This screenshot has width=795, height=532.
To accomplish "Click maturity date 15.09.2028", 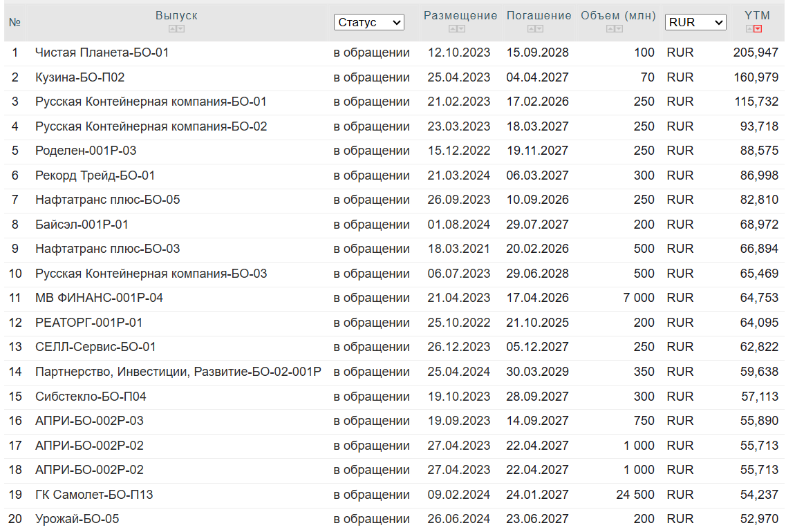I will click(x=537, y=53).
